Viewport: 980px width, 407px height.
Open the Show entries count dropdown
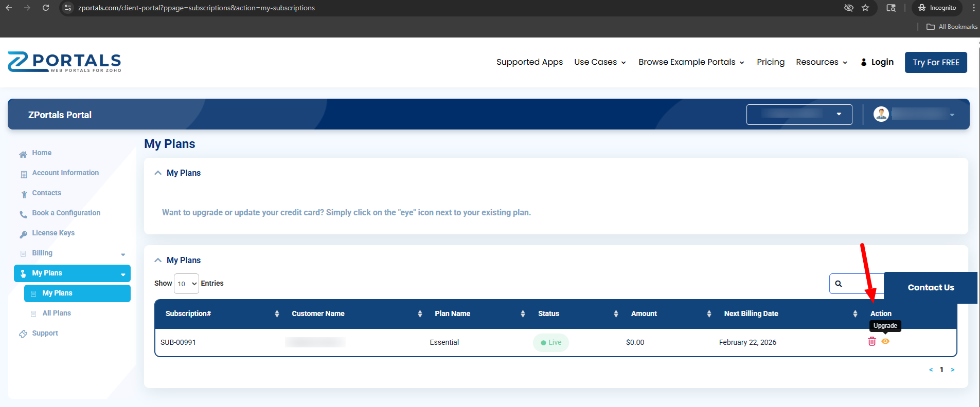(186, 284)
